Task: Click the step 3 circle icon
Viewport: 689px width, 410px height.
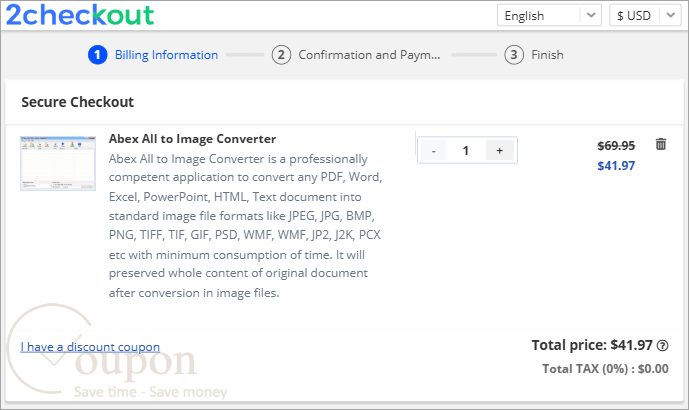Action: pos(514,55)
